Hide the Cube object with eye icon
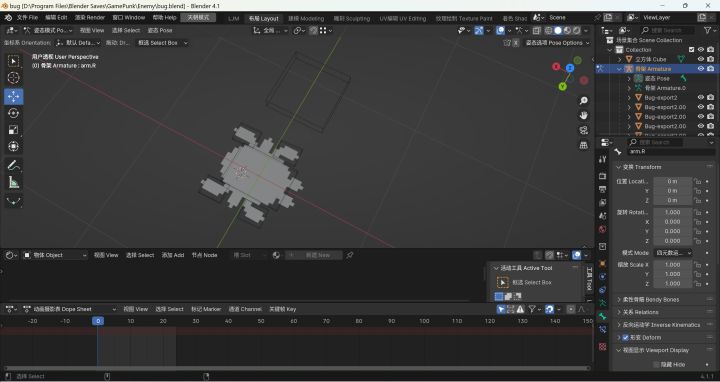 (x=701, y=59)
